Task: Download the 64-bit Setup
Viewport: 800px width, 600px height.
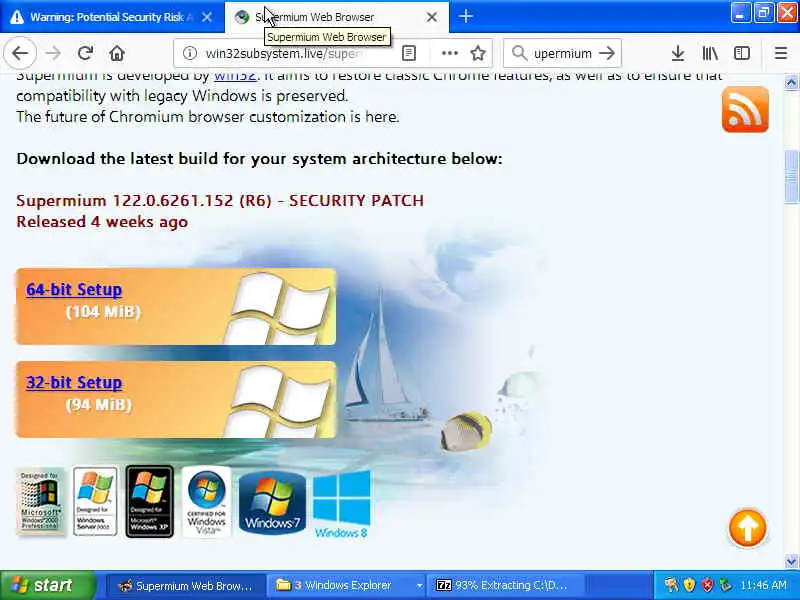Action: click(x=74, y=290)
